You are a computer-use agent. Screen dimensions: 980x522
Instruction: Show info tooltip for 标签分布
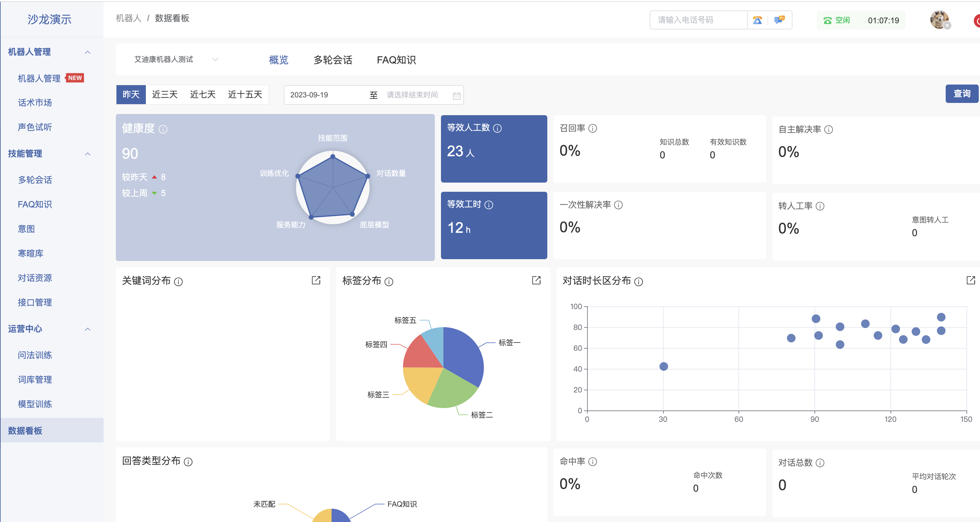389,282
